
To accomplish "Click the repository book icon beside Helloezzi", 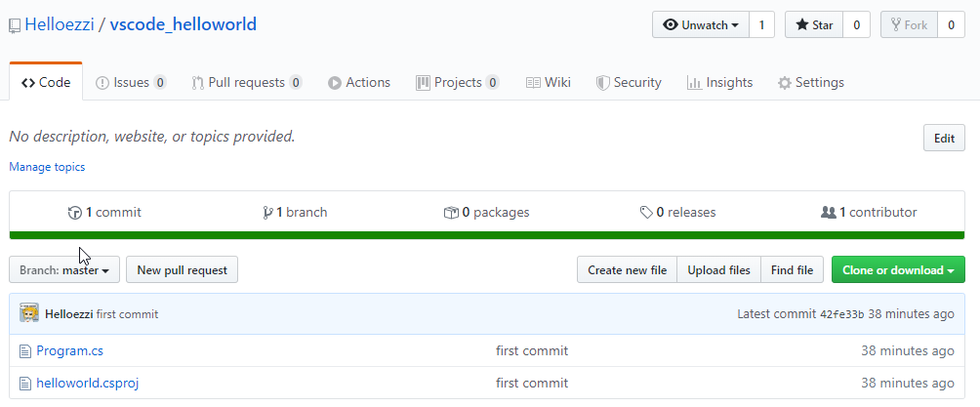I will pos(15,25).
